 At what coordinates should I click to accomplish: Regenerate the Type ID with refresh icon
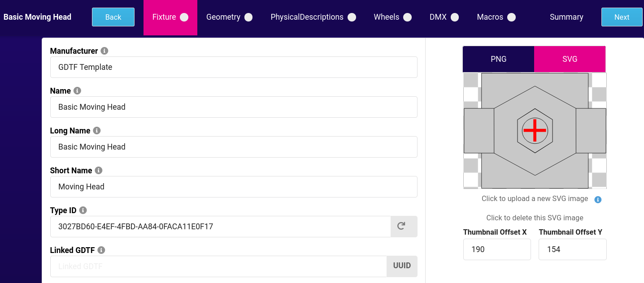(x=402, y=227)
